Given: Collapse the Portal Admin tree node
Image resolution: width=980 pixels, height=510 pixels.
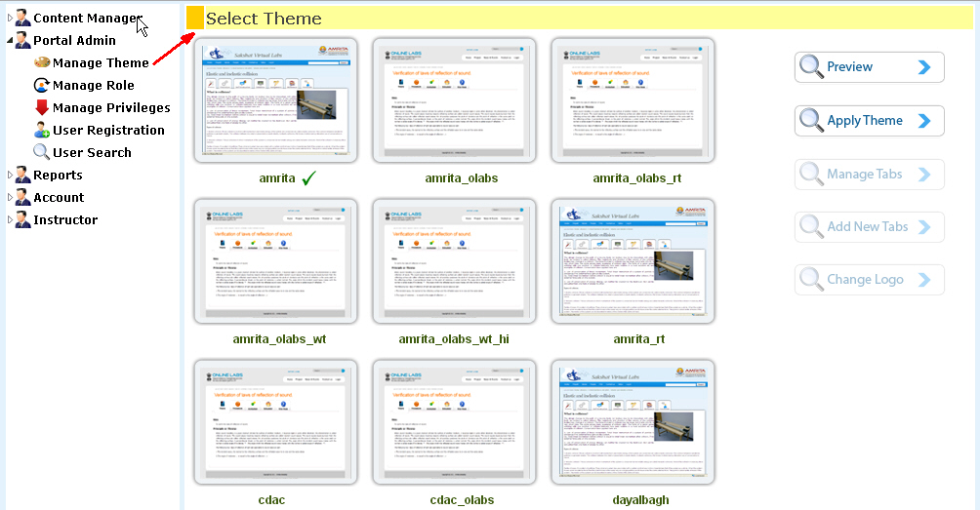Looking at the screenshot, I should [x=10, y=41].
